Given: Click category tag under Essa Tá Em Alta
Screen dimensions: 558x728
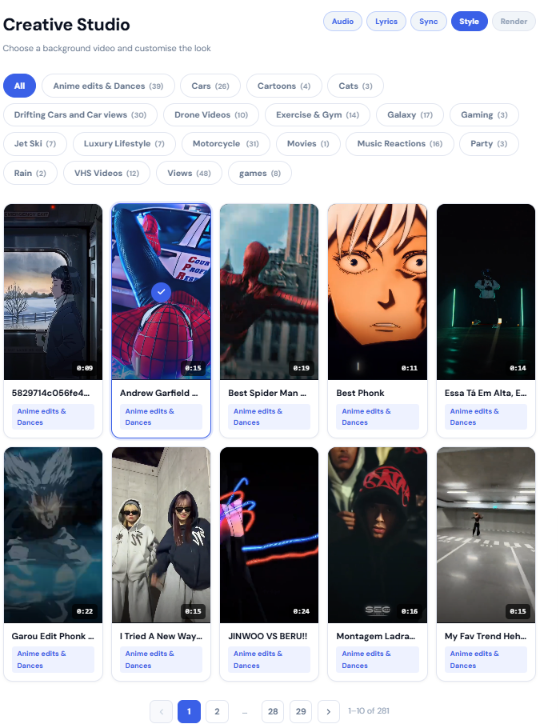Looking at the screenshot, I should (486, 417).
